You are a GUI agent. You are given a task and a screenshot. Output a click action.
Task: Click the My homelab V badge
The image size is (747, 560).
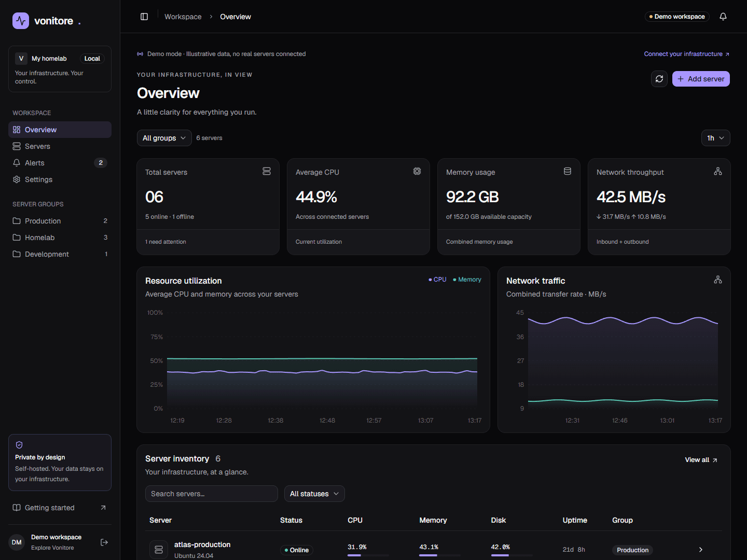click(x=21, y=59)
